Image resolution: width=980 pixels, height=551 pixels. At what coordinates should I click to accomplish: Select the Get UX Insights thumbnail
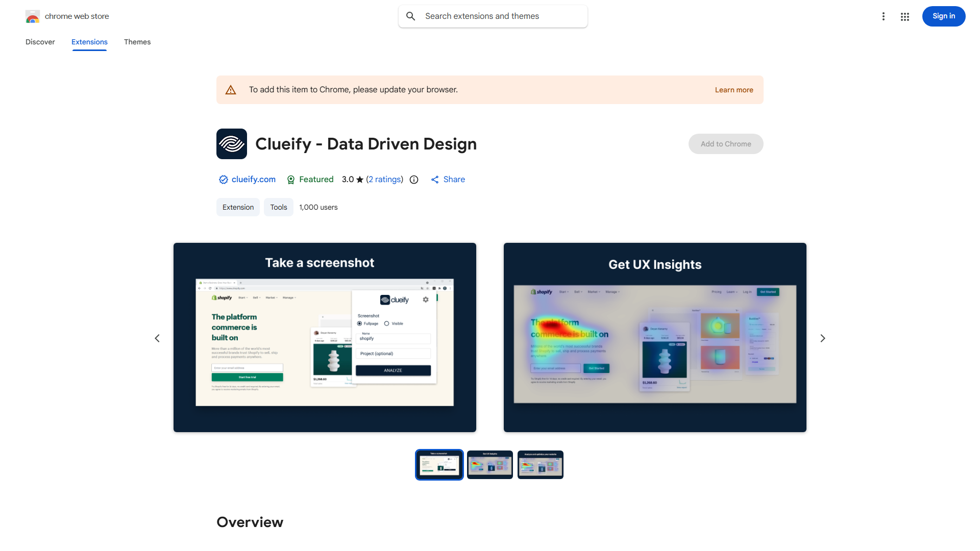pyautogui.click(x=489, y=464)
